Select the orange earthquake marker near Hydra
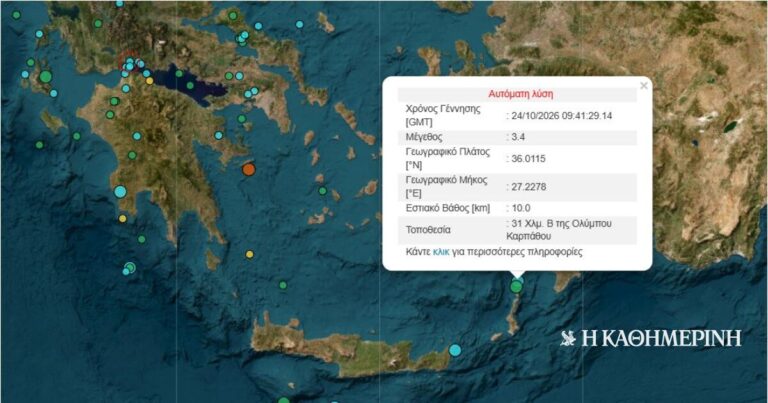The height and width of the screenshot is (403, 768). (249, 169)
